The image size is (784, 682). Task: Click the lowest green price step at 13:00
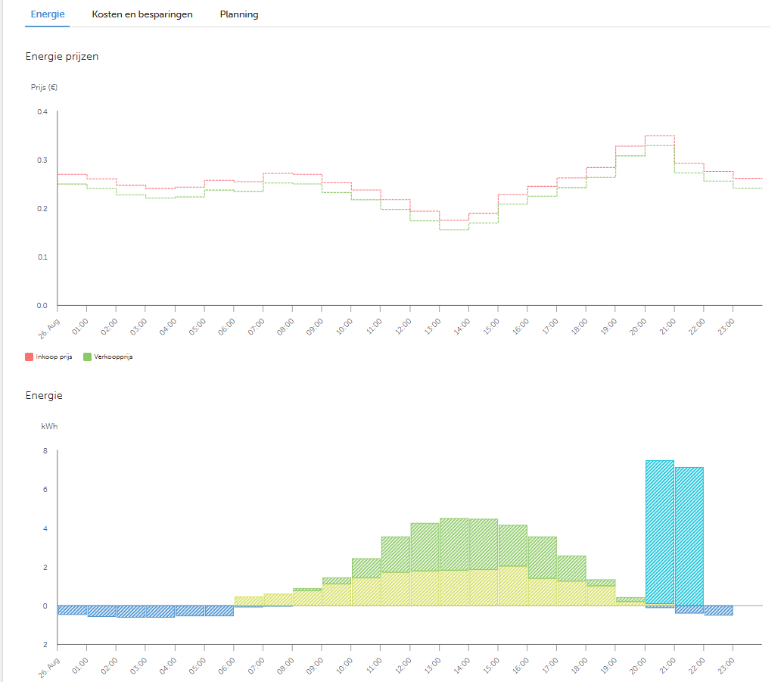[454, 229]
